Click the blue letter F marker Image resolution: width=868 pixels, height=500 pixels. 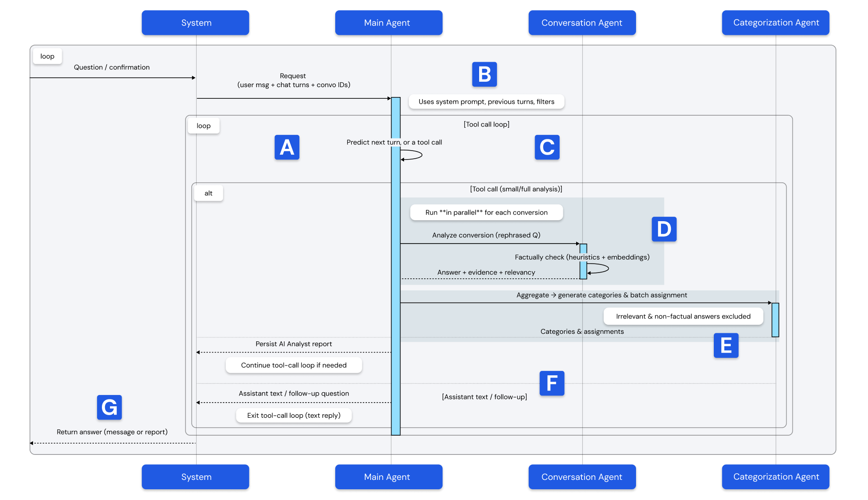(552, 383)
